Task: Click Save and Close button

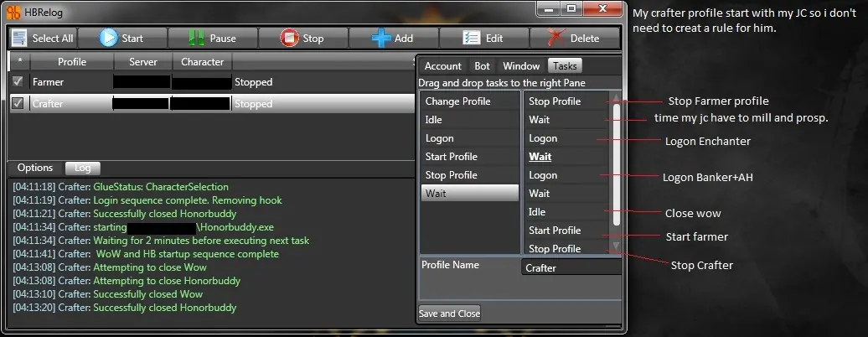Action: [450, 314]
